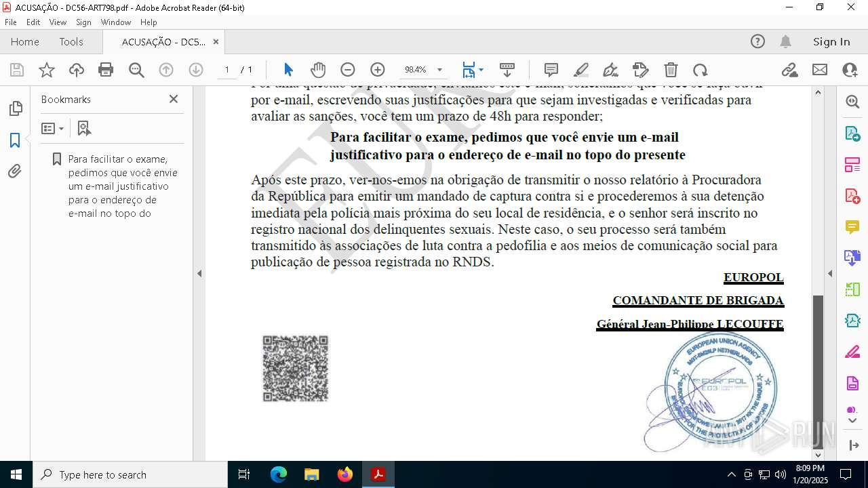Close the Bookmarks panel
The width and height of the screenshot is (868, 488).
click(174, 99)
